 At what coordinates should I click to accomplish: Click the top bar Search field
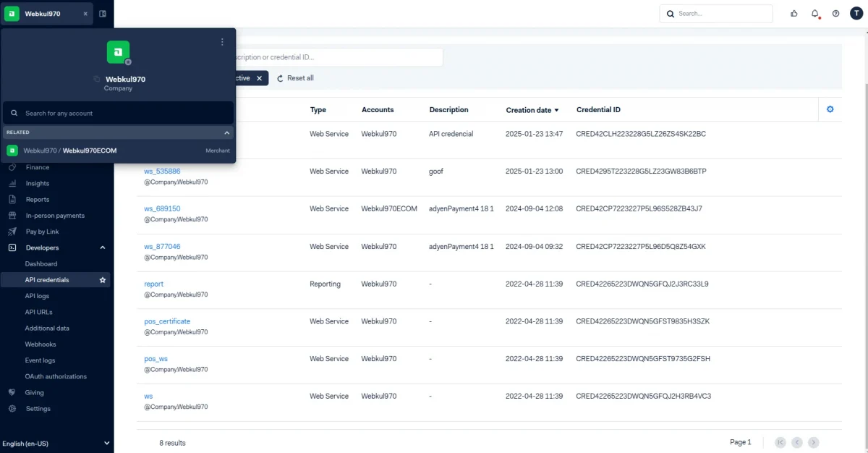[716, 14]
